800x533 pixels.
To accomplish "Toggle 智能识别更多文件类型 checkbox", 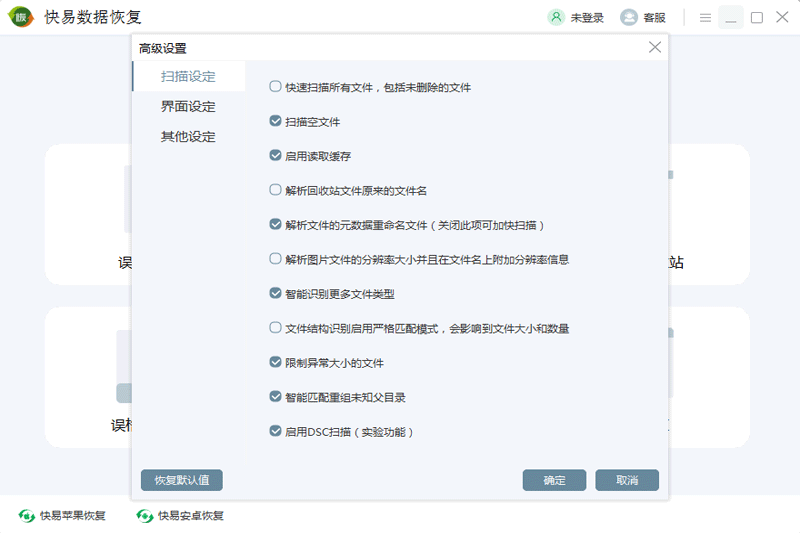I will (x=276, y=294).
